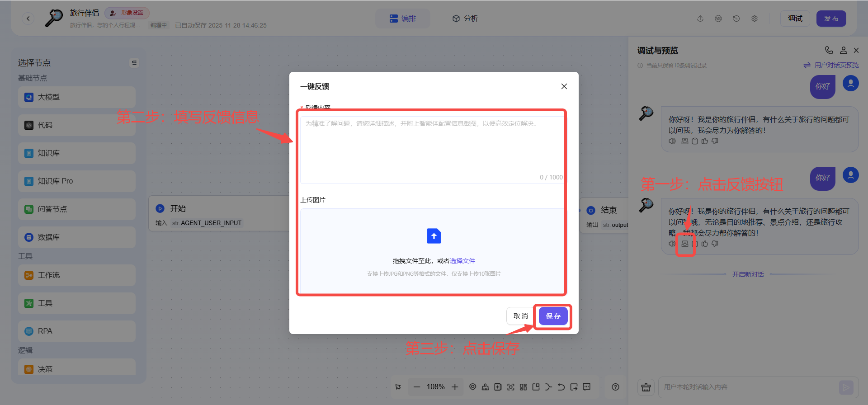Close the 一键反馈 dialog

564,86
